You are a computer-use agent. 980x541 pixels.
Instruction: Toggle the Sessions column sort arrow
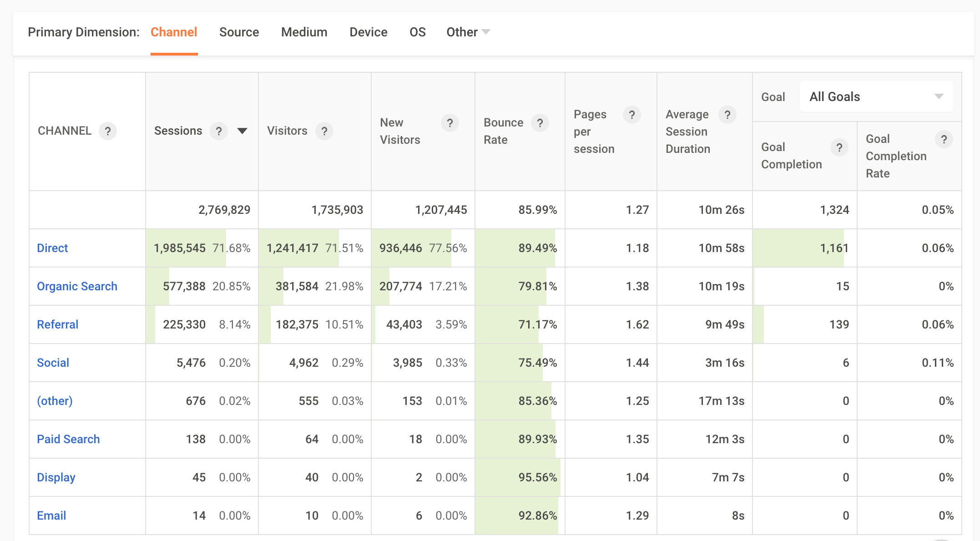[242, 131]
